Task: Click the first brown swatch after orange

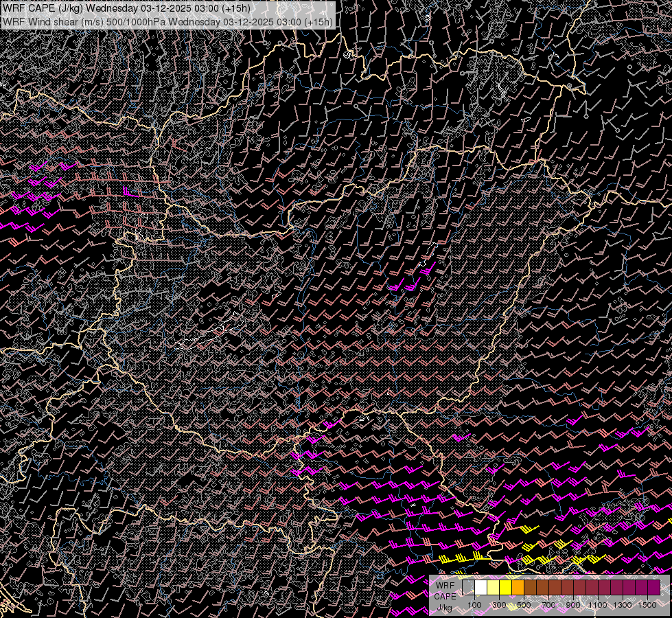Action: (x=531, y=588)
